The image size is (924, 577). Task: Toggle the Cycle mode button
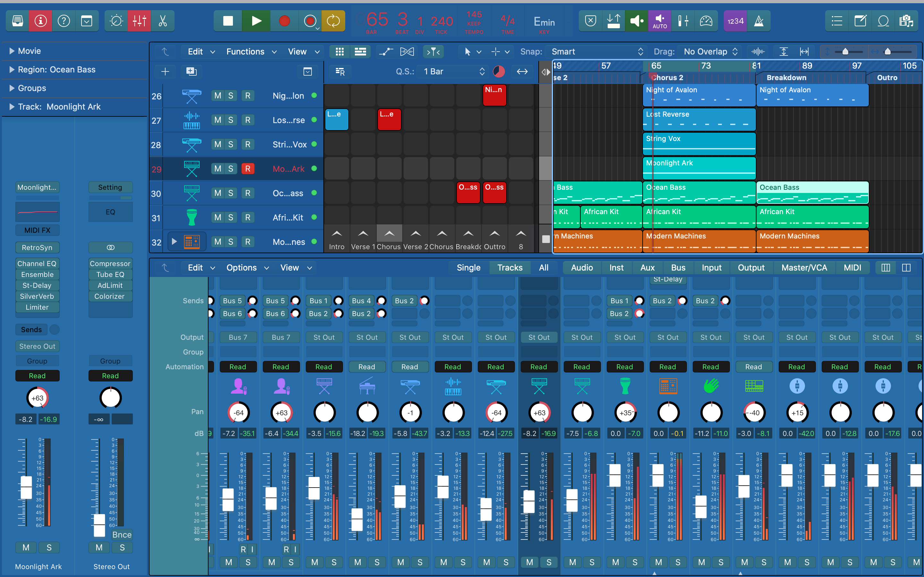tap(333, 21)
